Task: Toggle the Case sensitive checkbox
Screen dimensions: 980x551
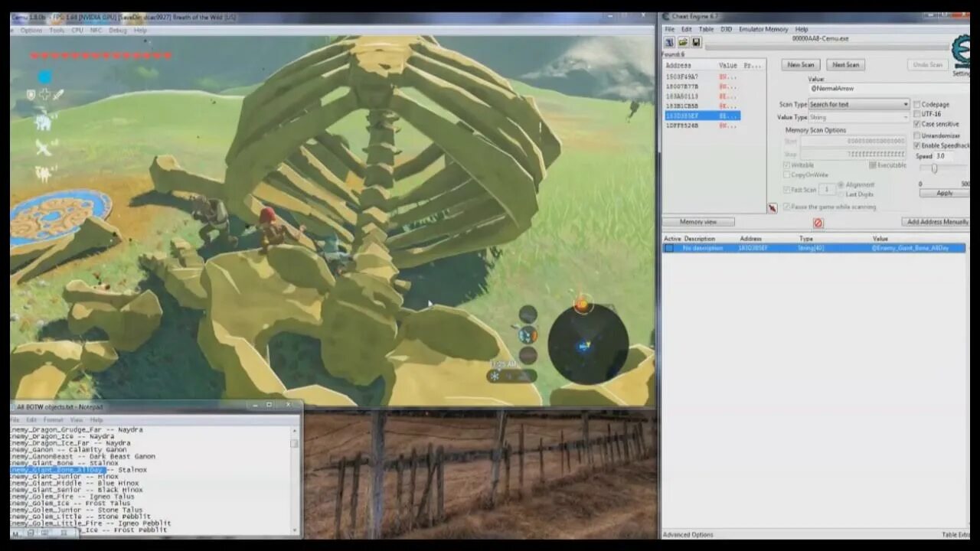Action: tap(917, 124)
